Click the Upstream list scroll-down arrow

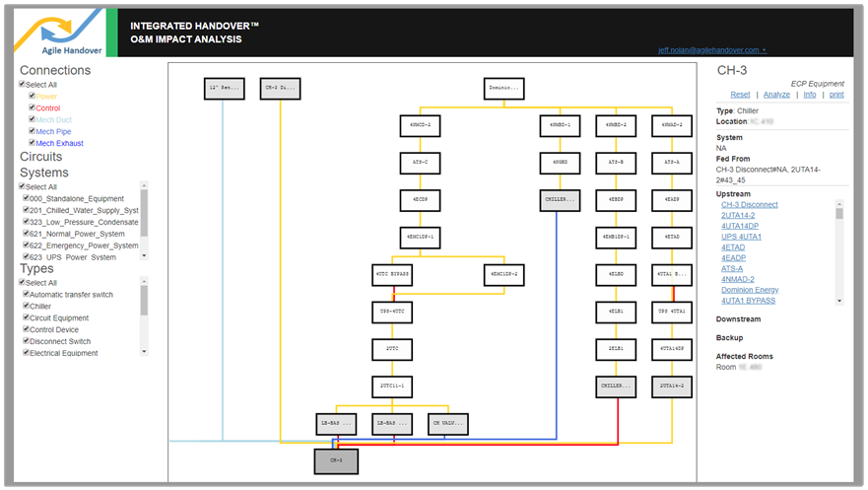[839, 301]
